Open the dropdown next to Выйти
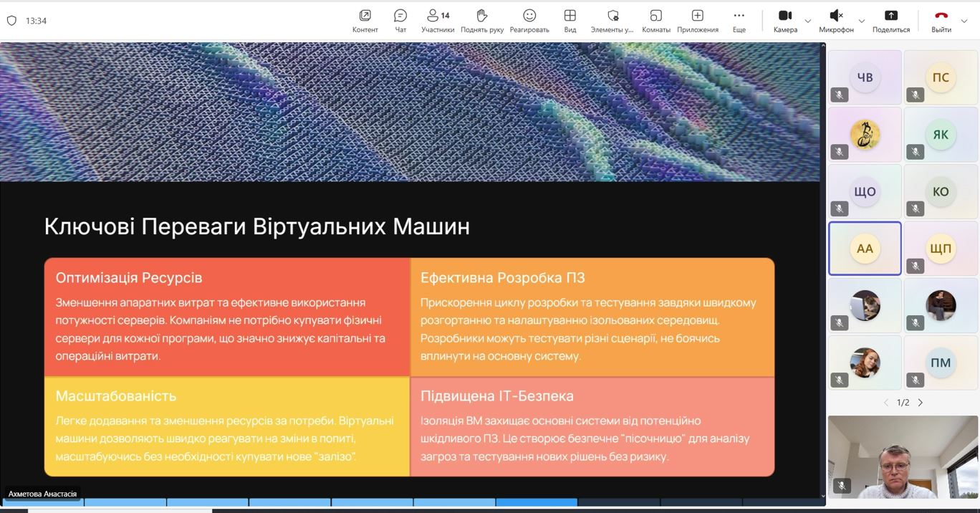The height and width of the screenshot is (513, 980). [x=964, y=21]
